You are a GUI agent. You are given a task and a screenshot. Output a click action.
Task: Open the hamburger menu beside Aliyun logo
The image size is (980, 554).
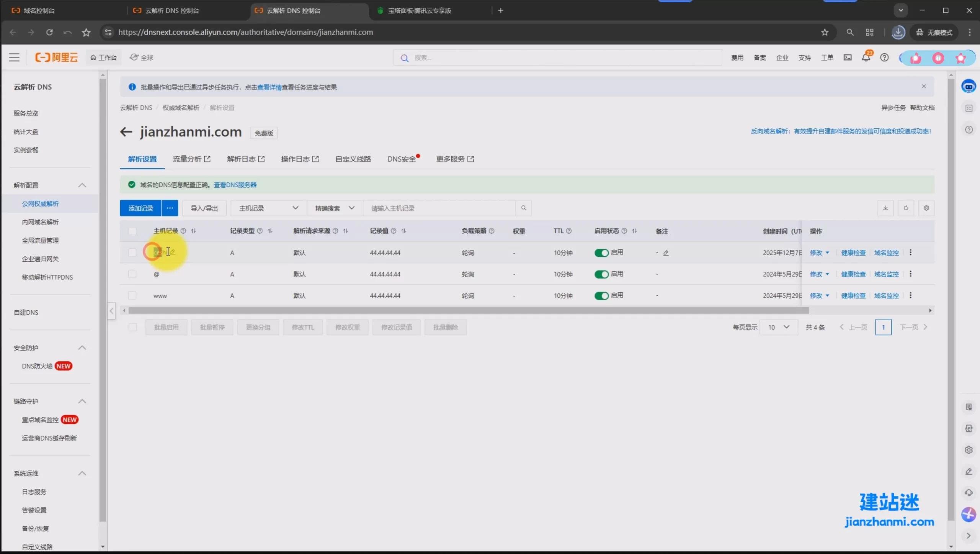coord(14,57)
